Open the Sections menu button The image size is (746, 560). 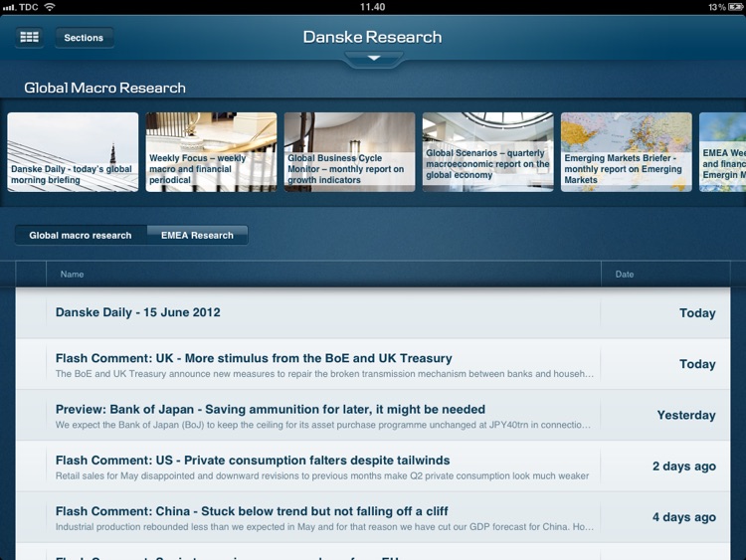pyautogui.click(x=85, y=38)
